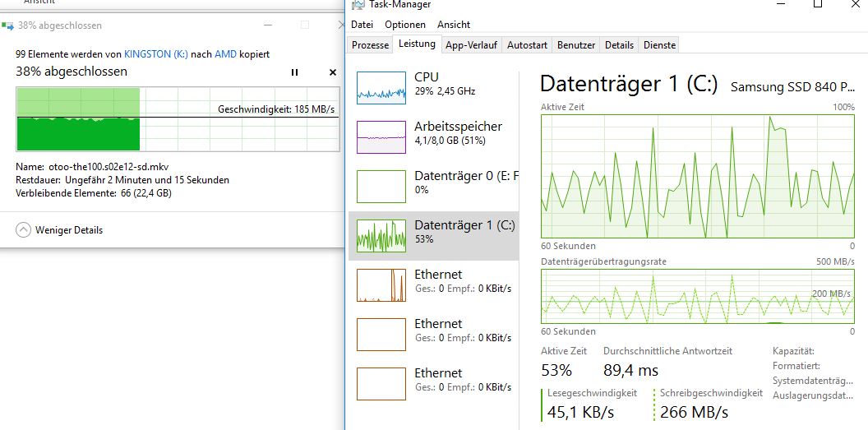Cancel the copy with the X icon
The image size is (868, 430).
[333, 72]
